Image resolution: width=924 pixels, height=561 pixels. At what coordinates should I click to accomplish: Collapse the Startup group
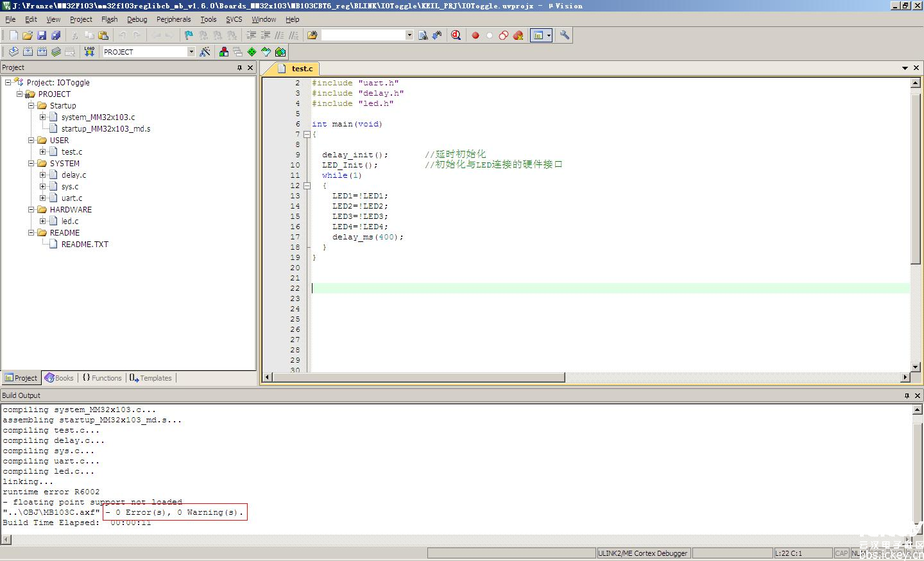coord(31,105)
